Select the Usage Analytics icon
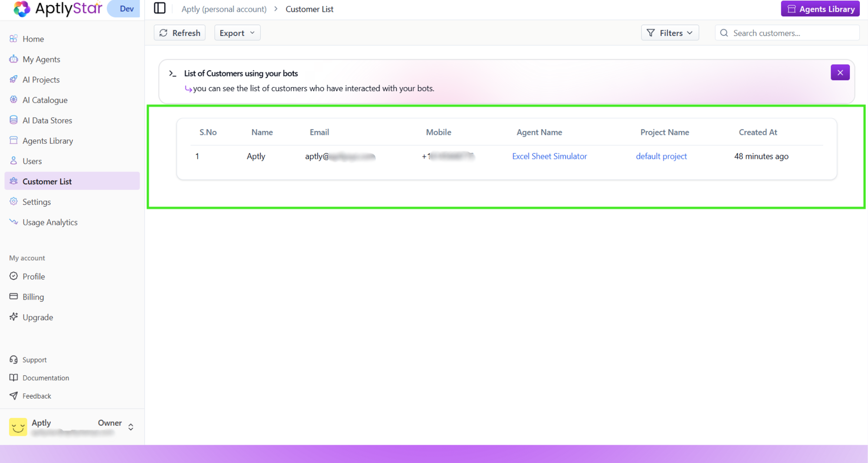The width and height of the screenshot is (868, 463). (x=13, y=222)
